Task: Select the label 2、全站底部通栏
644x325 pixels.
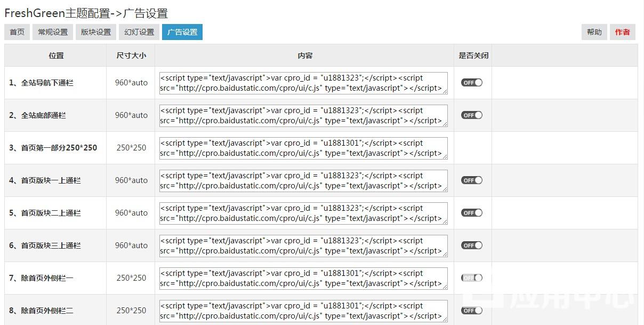Action: coord(37,115)
